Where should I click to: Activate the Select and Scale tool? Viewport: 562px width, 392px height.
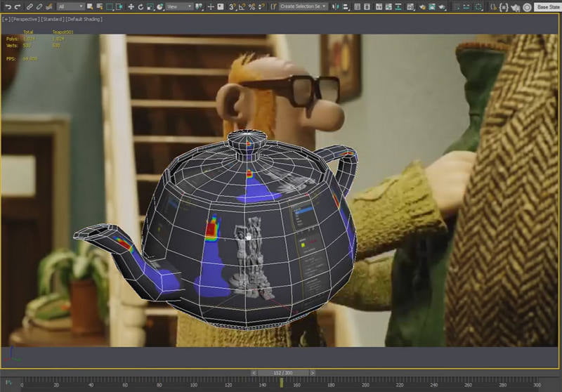coord(150,7)
